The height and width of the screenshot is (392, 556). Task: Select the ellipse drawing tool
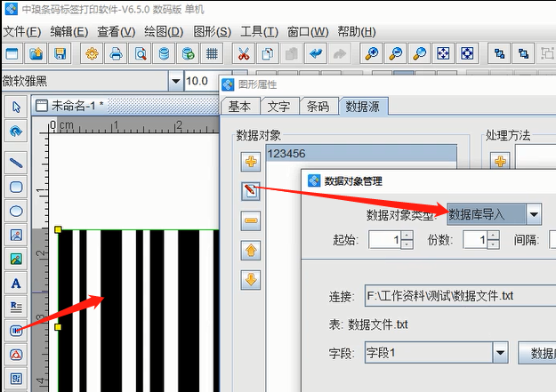tap(16, 211)
